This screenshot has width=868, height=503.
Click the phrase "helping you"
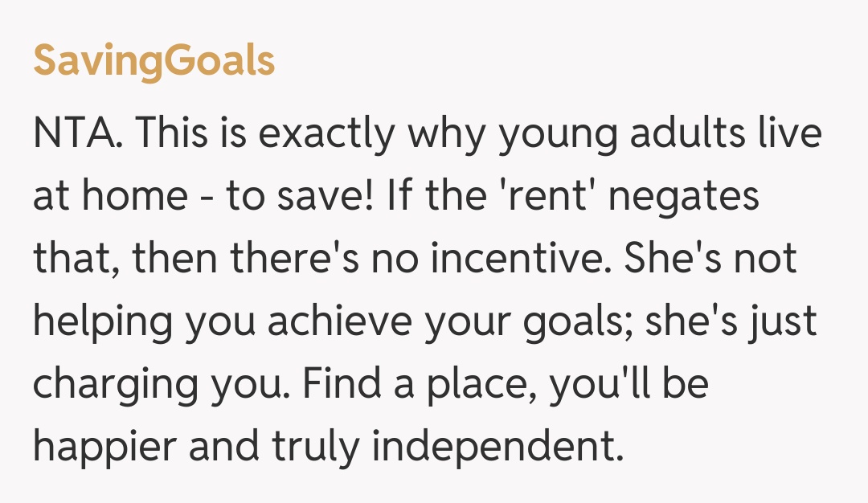pos(142,322)
